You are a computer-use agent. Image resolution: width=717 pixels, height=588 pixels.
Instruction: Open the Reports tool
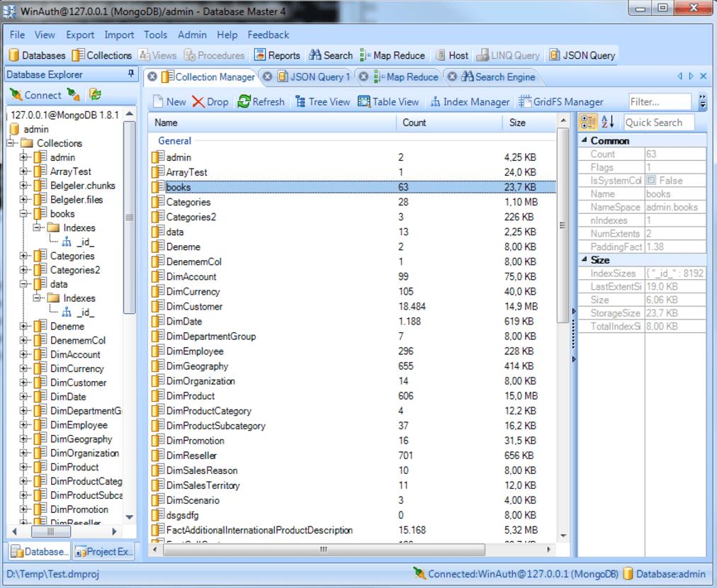pos(277,55)
